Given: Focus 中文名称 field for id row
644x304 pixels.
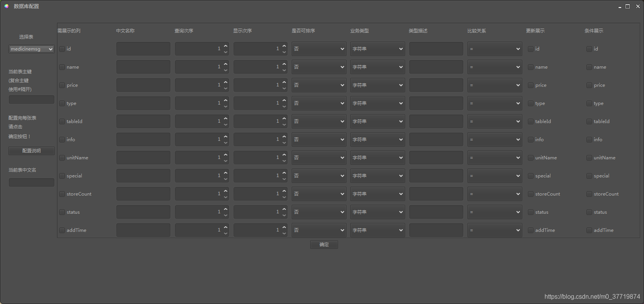Looking at the screenshot, I should pyautogui.click(x=143, y=49).
